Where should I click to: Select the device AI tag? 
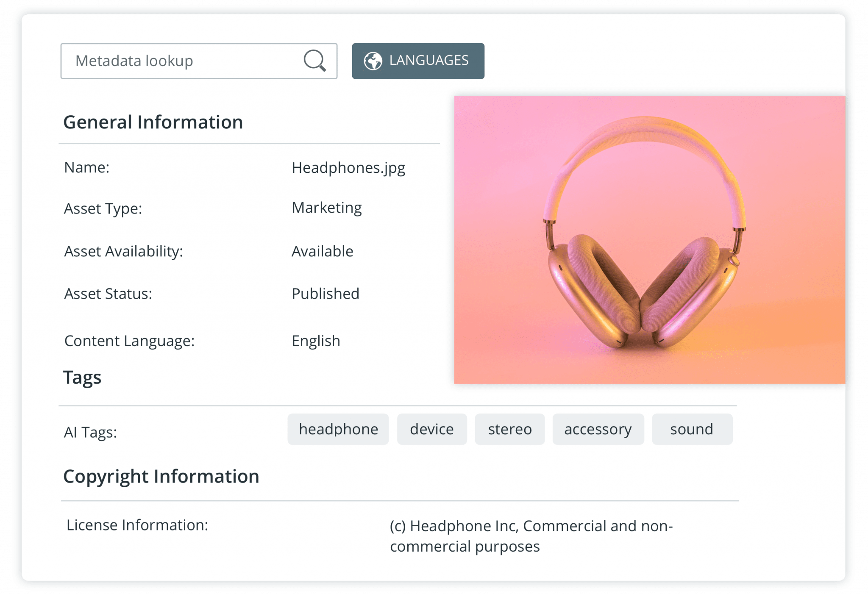431,429
